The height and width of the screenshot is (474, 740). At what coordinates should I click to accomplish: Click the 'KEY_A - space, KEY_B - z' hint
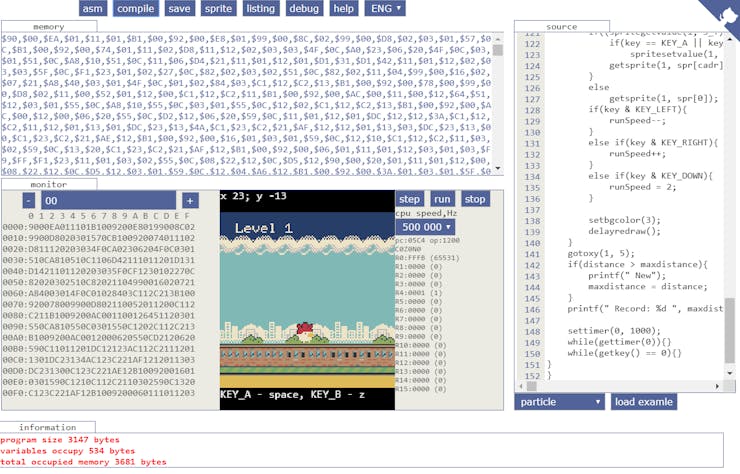(x=293, y=394)
